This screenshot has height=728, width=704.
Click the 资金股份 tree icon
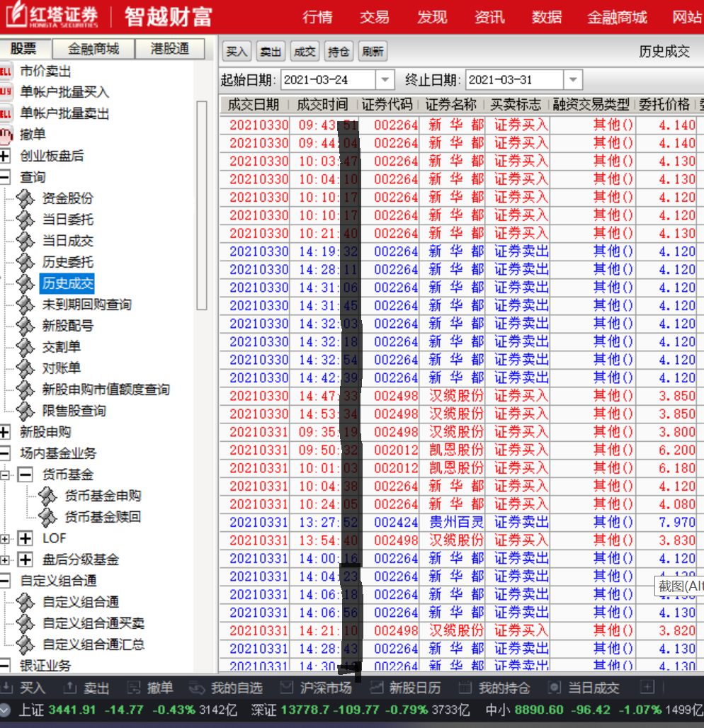25,199
